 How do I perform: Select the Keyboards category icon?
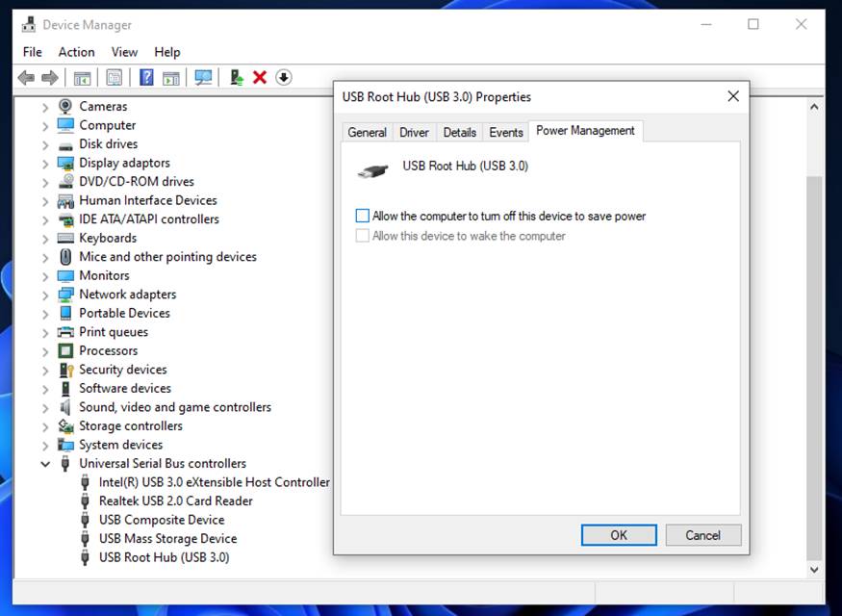point(65,238)
